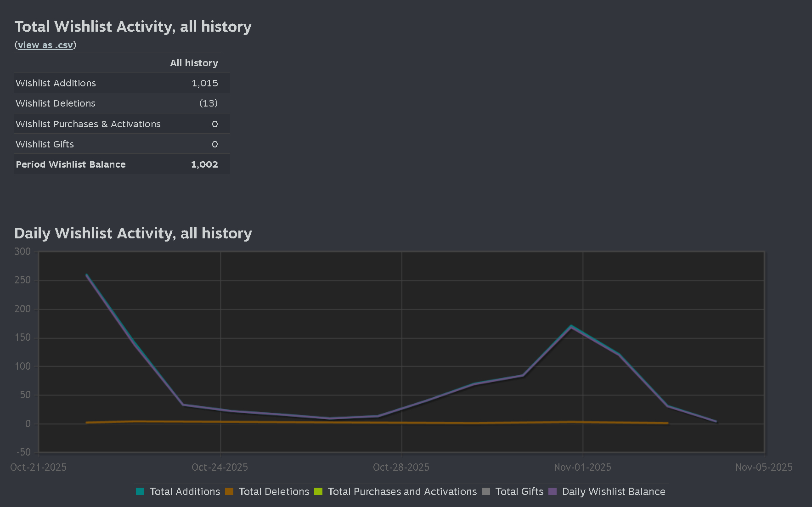812x507 pixels.
Task: Click the first chart peak near 260
Action: (x=87, y=275)
